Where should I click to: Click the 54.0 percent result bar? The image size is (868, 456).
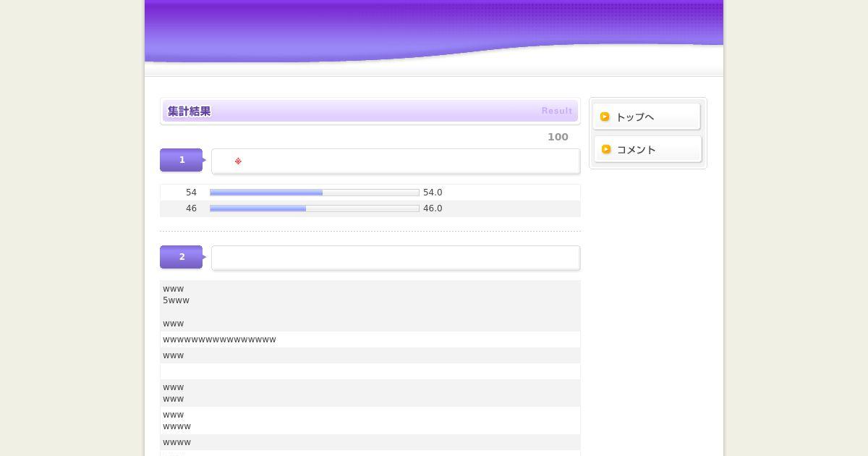tap(315, 193)
